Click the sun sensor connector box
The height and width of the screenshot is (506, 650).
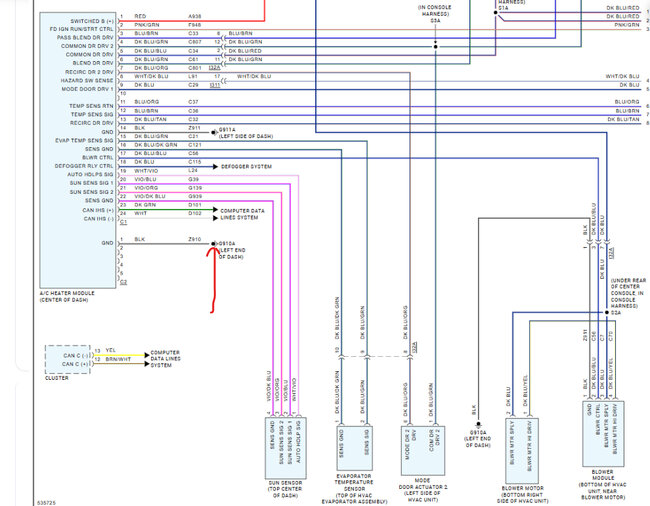click(x=286, y=448)
